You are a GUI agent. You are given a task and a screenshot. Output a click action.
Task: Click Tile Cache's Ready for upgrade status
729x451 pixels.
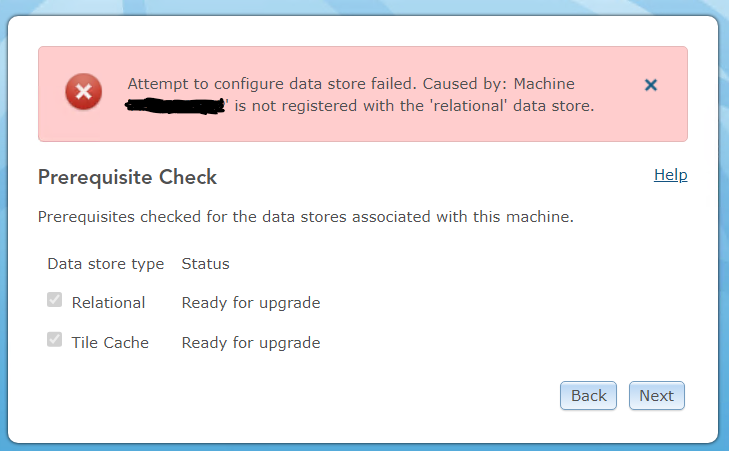pyautogui.click(x=250, y=342)
